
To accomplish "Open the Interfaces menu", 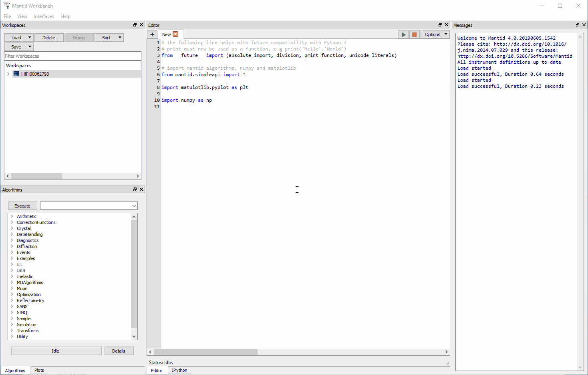I will (x=44, y=16).
